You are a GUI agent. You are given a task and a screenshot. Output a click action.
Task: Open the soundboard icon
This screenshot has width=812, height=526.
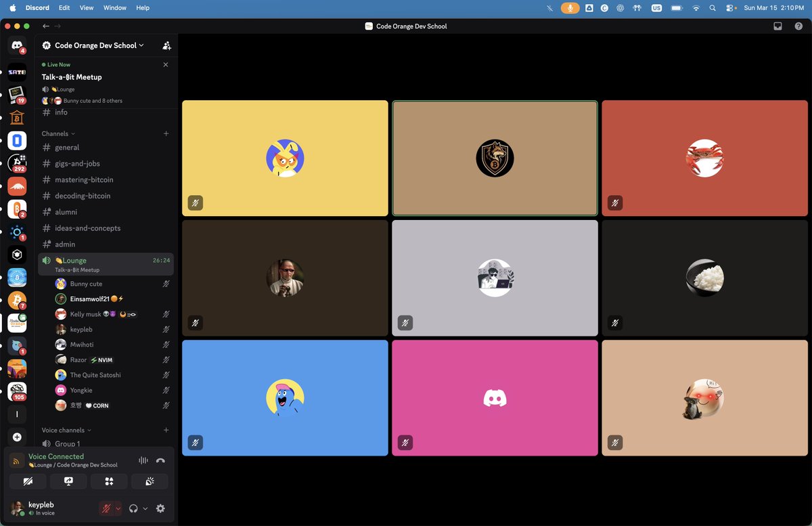[150, 481]
